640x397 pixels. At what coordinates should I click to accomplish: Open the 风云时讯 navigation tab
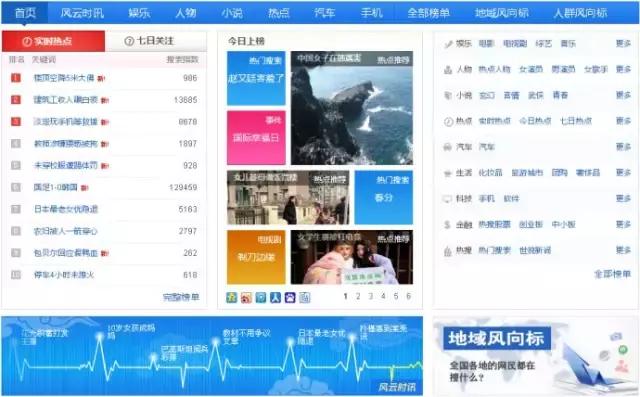[82, 13]
